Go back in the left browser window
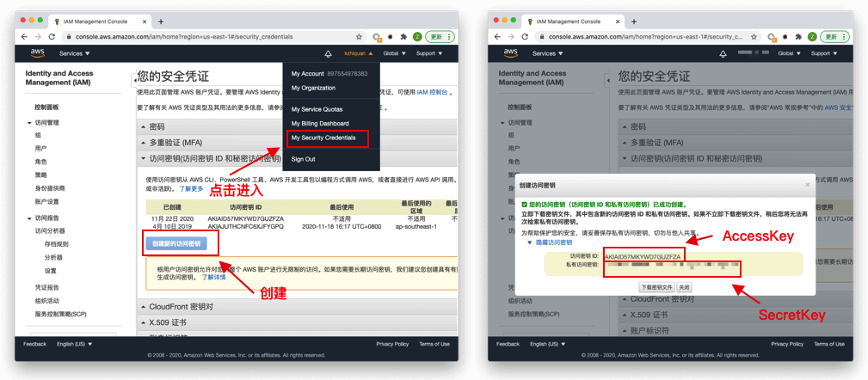 point(24,36)
